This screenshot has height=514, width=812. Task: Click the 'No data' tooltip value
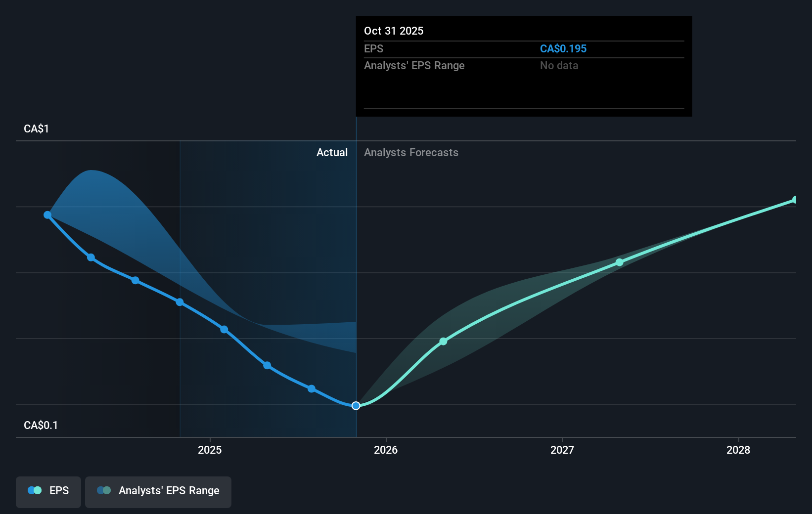[559, 66]
